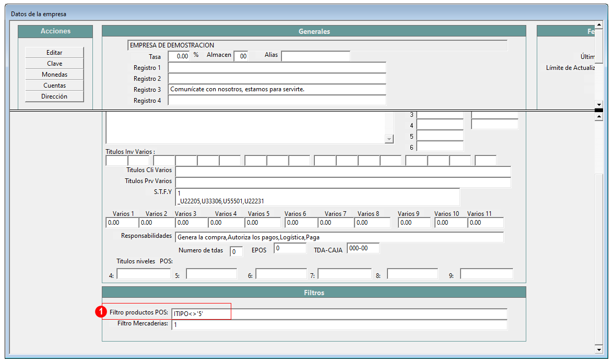Click the Varios 10 value field

[x=451, y=223]
